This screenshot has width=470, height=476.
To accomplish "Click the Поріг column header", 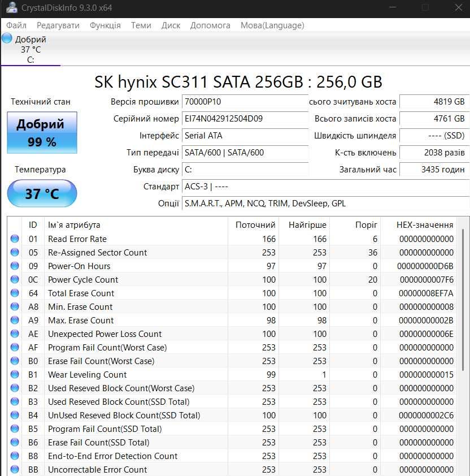I will pos(355,225).
